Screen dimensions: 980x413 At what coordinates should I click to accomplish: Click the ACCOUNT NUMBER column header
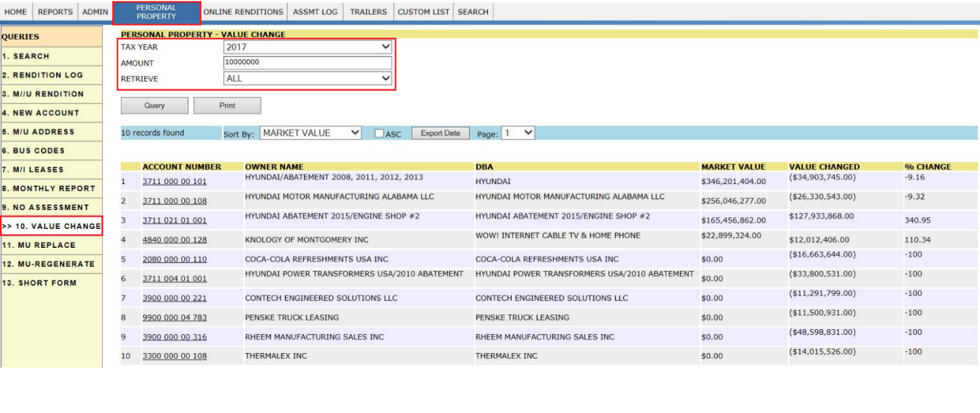pyautogui.click(x=182, y=167)
